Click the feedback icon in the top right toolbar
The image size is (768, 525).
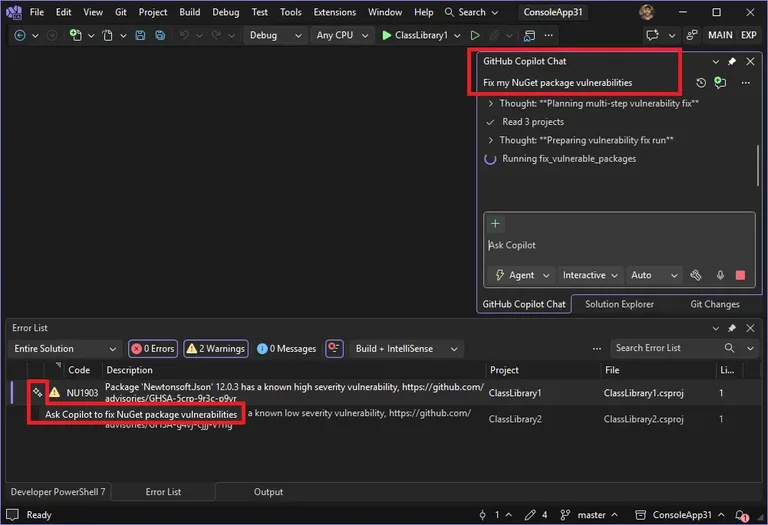[652, 35]
